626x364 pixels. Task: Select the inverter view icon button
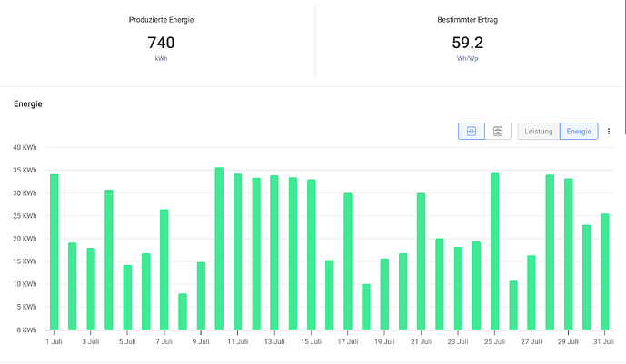click(x=472, y=132)
